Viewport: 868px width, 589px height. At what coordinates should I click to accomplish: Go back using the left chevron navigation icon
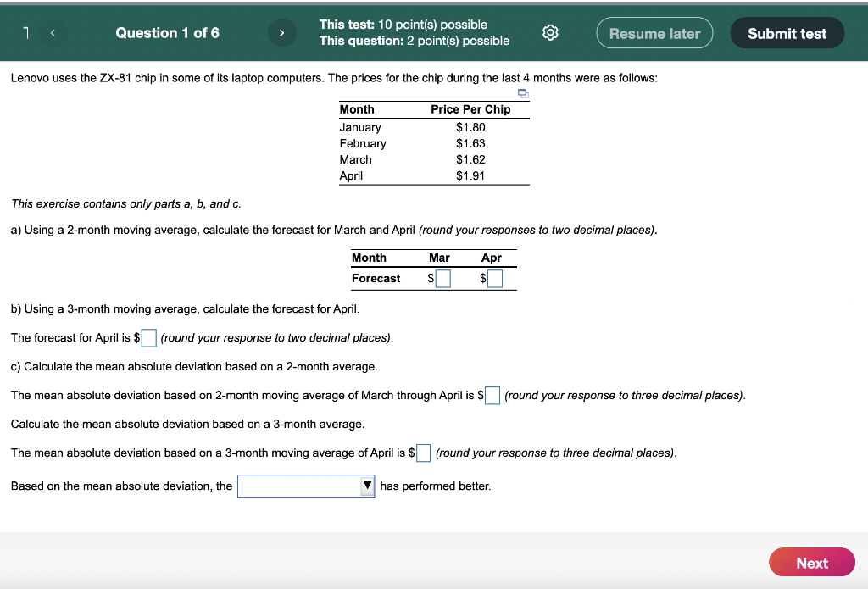click(x=53, y=31)
